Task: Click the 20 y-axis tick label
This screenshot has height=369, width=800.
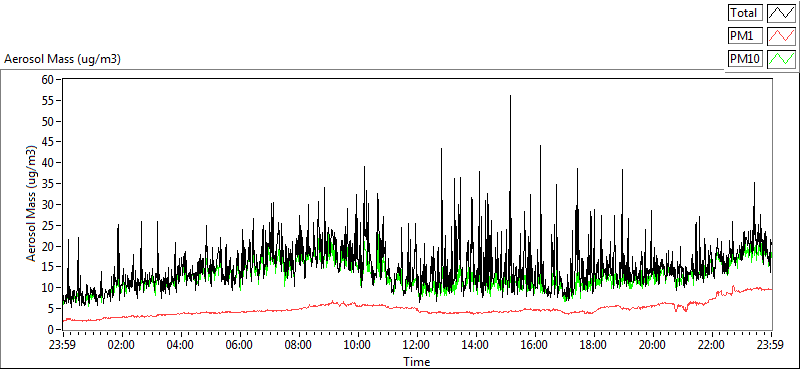Action: point(47,246)
